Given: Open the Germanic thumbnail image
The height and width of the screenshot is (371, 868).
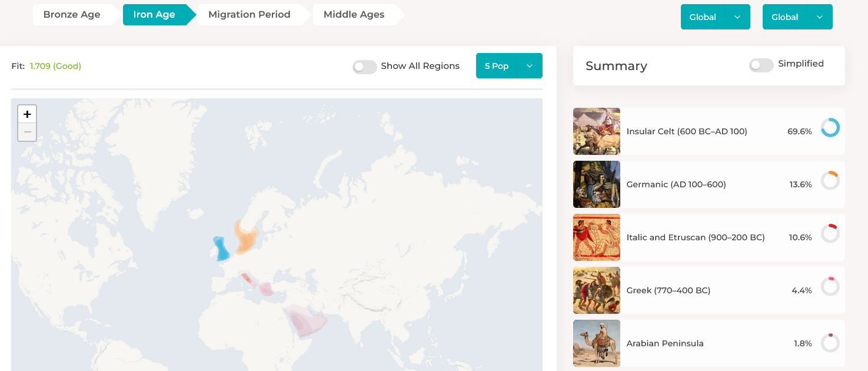Looking at the screenshot, I should [597, 184].
